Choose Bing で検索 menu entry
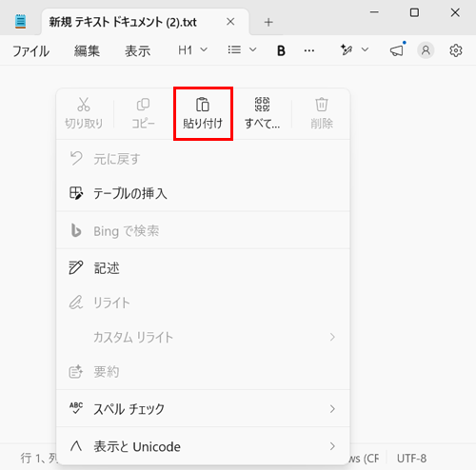This screenshot has height=470, width=476. point(203,230)
